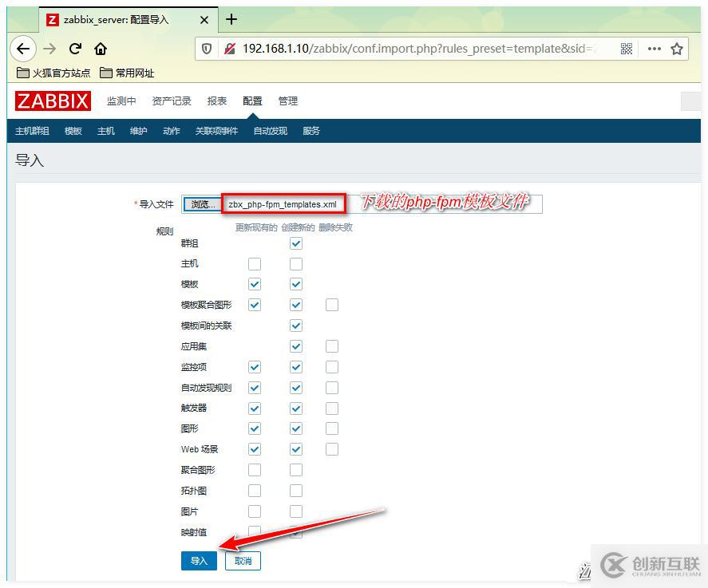Open file chooser with 浏览 button
Viewport: 708px width, 588px height.
(x=202, y=203)
